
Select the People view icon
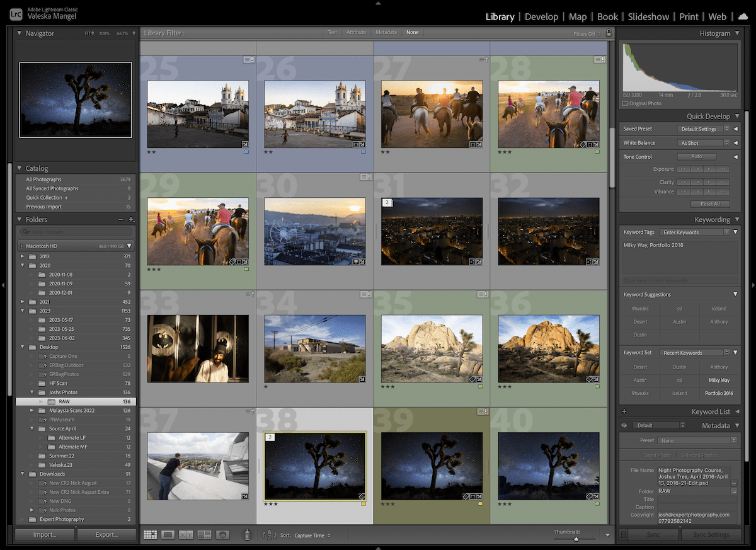[x=222, y=535]
